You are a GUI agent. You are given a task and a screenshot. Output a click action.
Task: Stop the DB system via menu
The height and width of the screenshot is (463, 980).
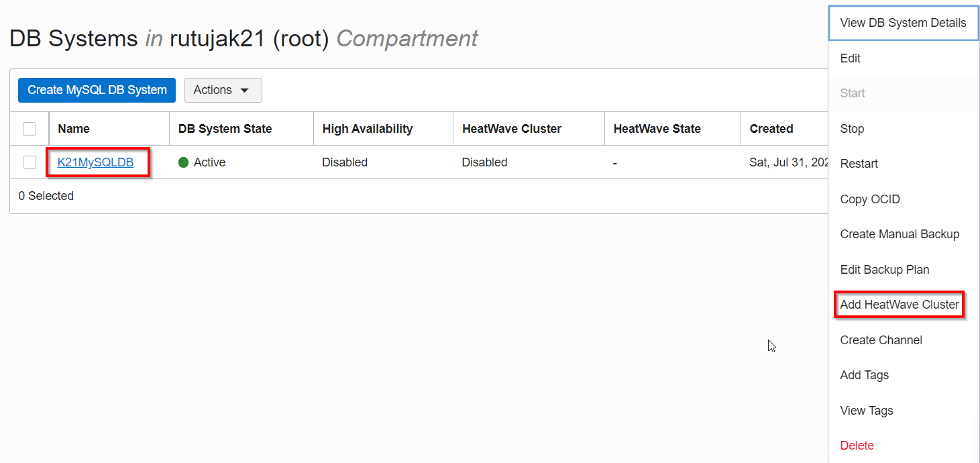[x=851, y=128]
